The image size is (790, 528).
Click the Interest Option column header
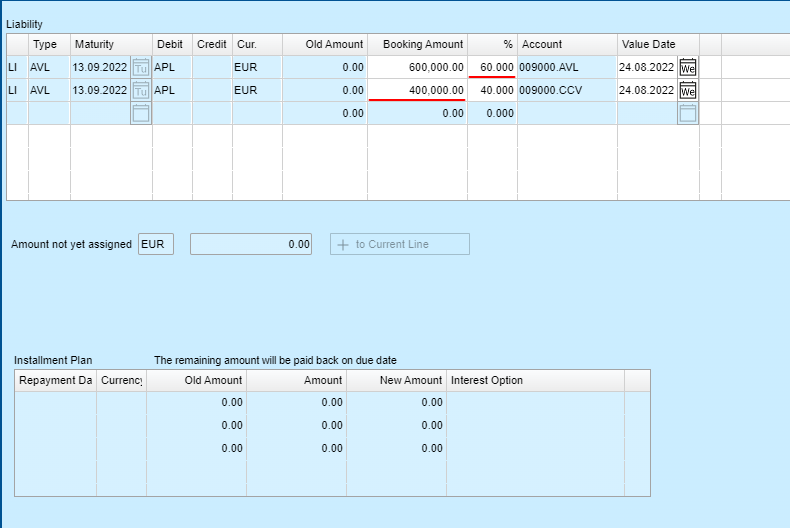(536, 380)
